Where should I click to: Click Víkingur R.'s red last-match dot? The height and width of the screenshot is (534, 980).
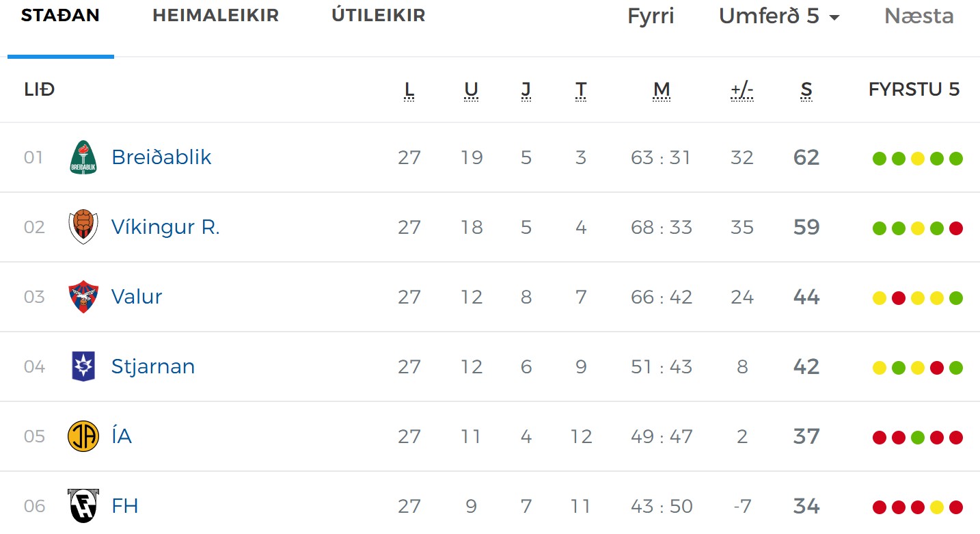pos(956,228)
